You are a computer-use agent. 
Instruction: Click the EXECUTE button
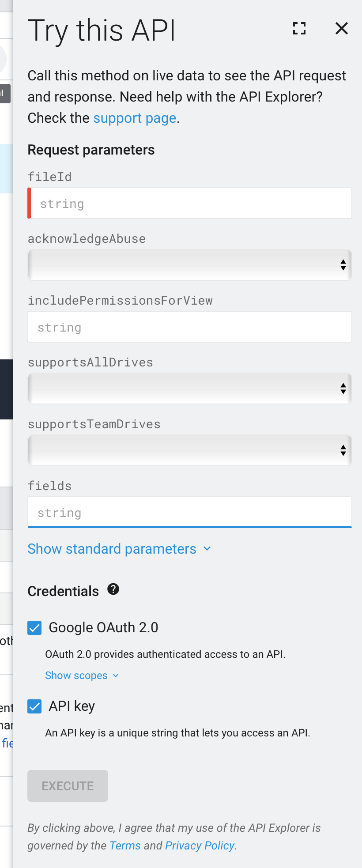(68, 785)
